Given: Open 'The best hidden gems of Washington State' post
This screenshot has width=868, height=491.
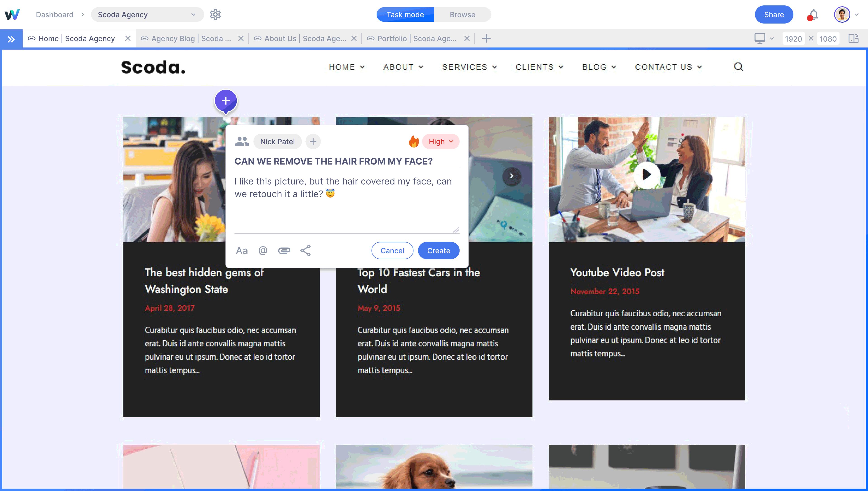Looking at the screenshot, I should tap(204, 281).
